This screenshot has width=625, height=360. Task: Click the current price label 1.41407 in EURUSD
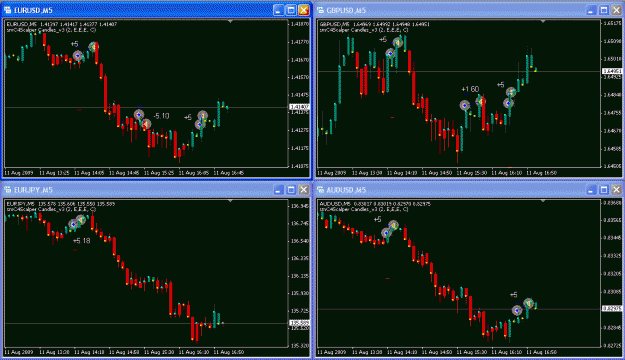tap(299, 107)
